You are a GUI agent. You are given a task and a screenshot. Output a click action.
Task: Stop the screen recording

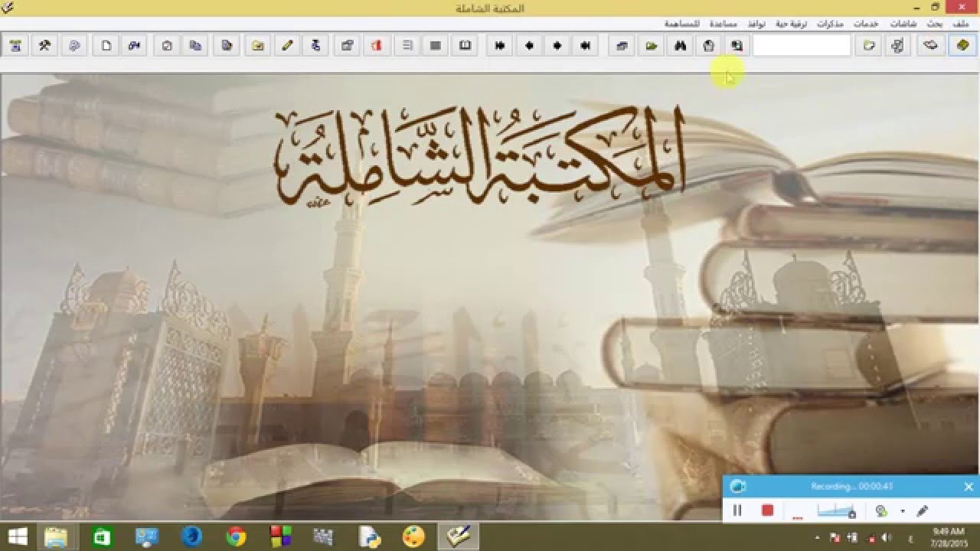click(x=767, y=510)
